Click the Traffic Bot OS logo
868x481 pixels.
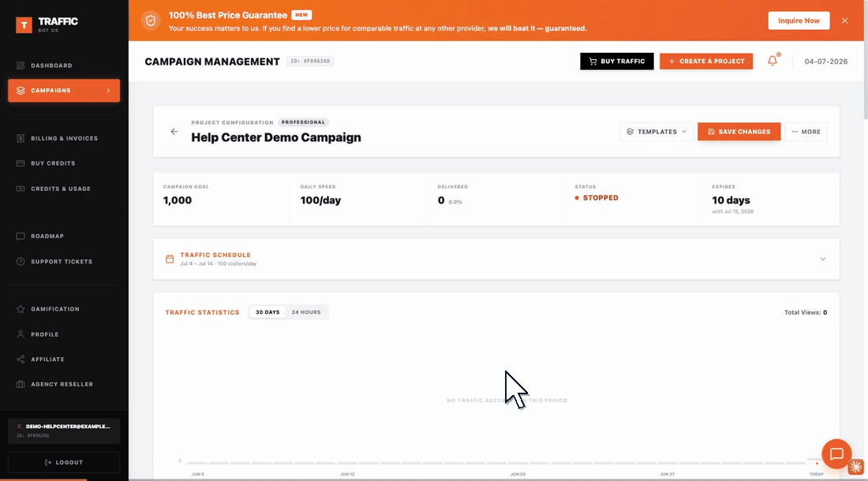point(47,24)
